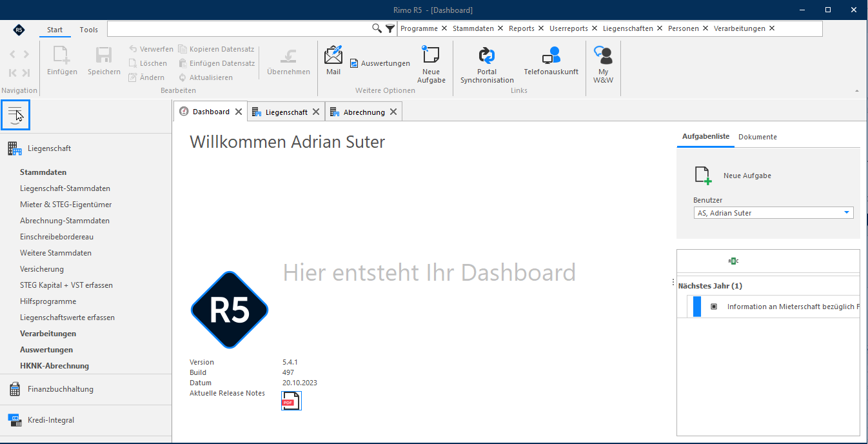
Task: Navigate back with the left arrow
Action: 12,55
